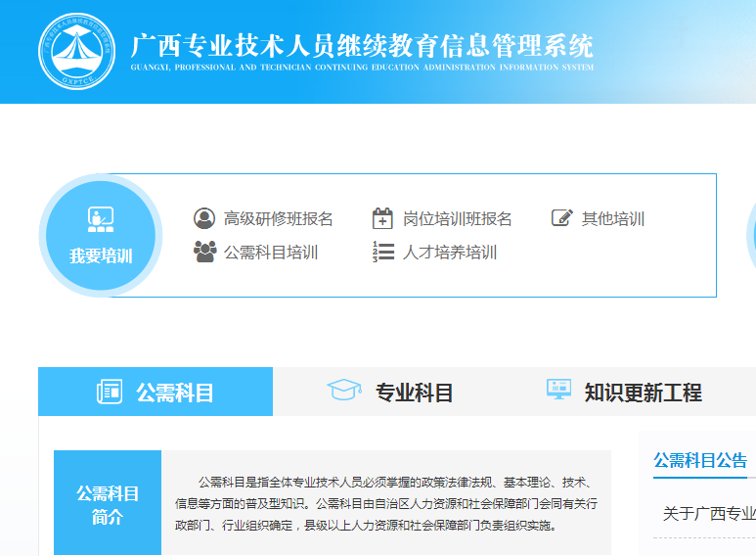Click the 公需科目 description paragraph

tap(386, 503)
